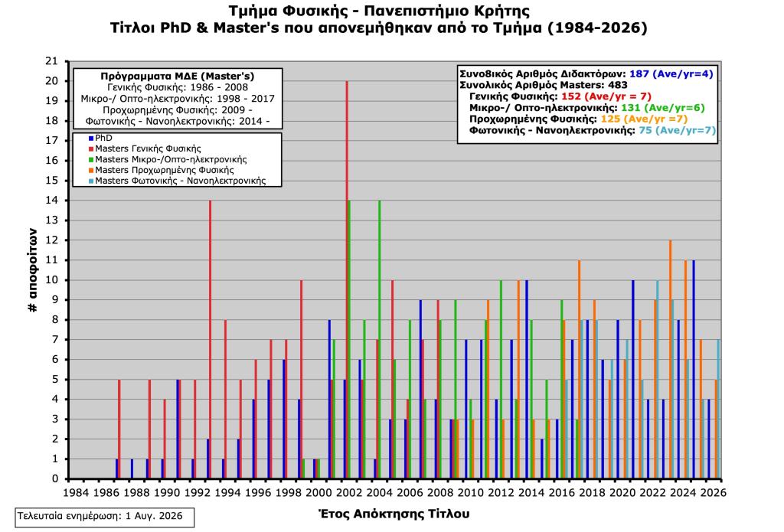Select the 'PhD' legend label
Viewport: 784px width, 532px height.
point(103,138)
